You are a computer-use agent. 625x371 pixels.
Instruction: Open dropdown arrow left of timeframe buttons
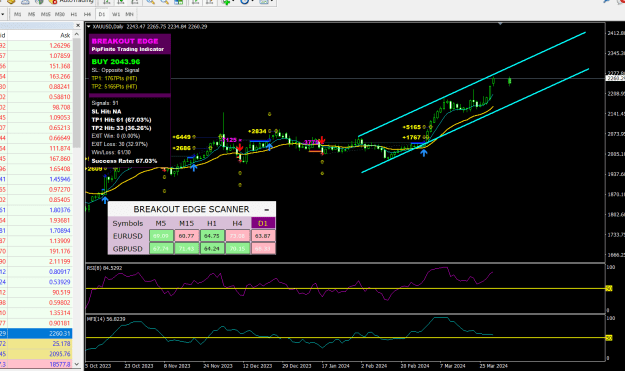[x=3, y=14]
